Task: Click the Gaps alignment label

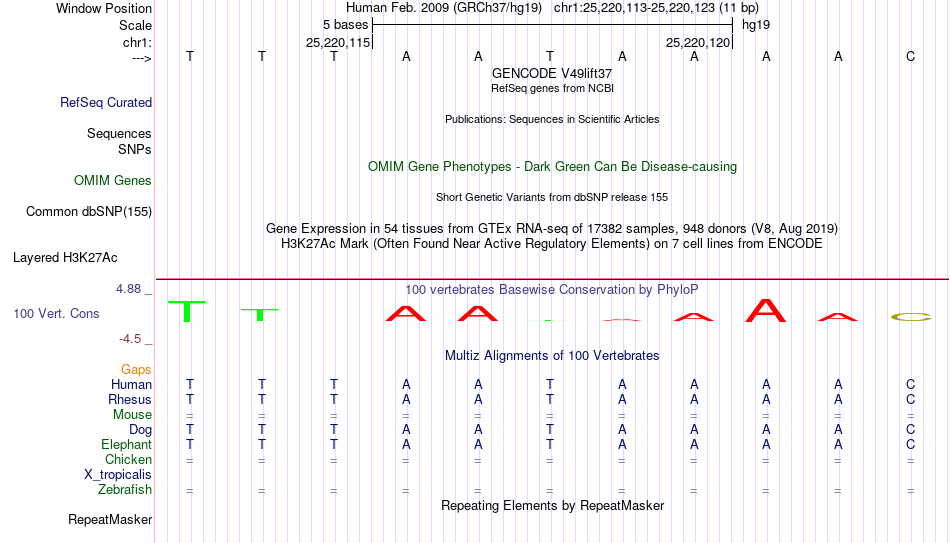Action: click(x=136, y=370)
